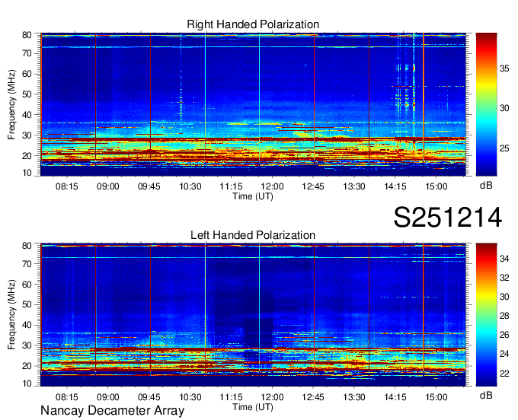518x420 pixels.
Task: Select the 08:15 tick on lower time axis
Action: [x=67, y=396]
